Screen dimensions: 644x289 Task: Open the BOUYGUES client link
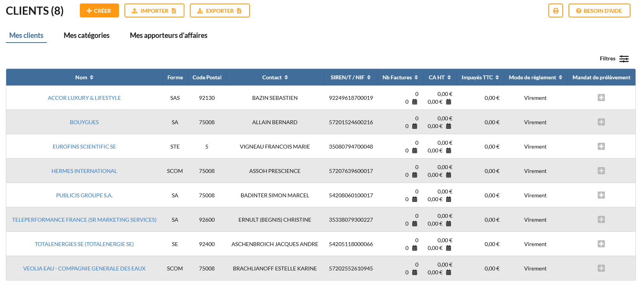84,122
